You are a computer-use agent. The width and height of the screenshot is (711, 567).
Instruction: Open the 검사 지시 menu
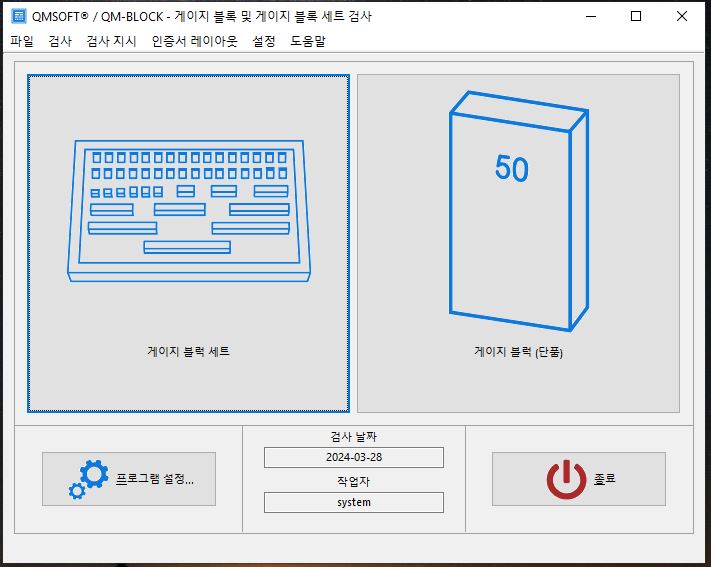tap(112, 41)
